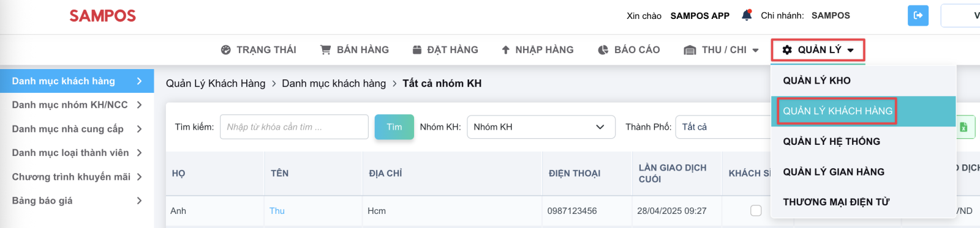Open TRẠNG THÁI dashboard menu

(258, 50)
